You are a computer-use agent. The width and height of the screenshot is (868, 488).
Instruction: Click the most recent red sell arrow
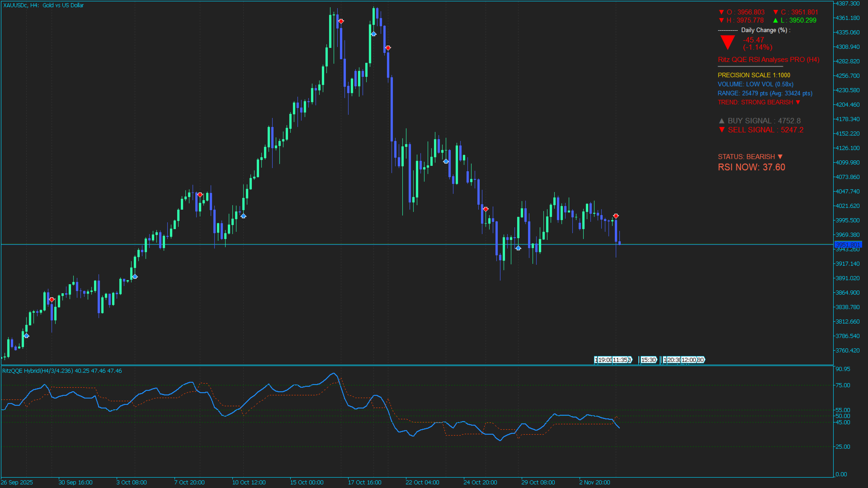[x=616, y=216]
